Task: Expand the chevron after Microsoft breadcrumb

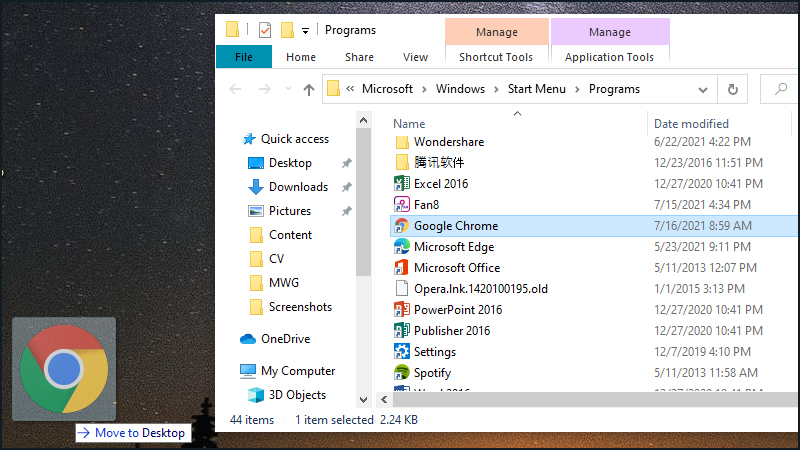Action: tap(424, 89)
